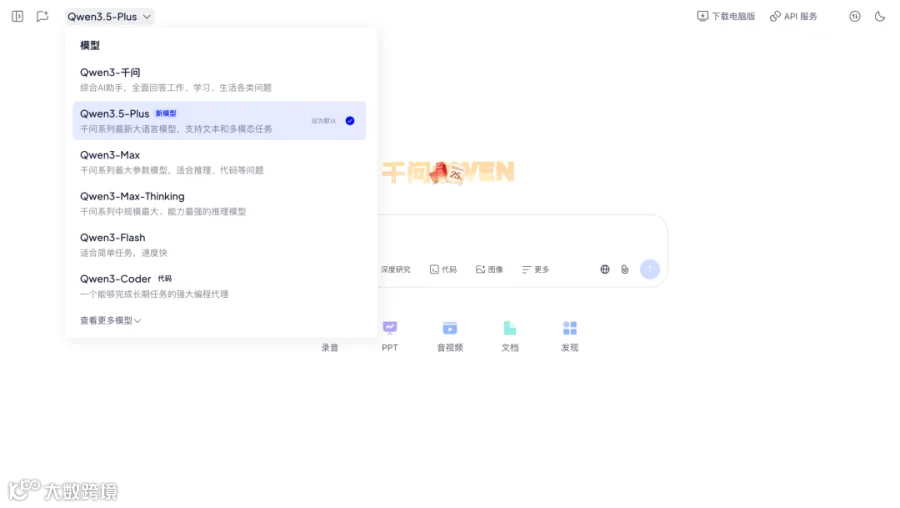Viewport: 900px width, 508px height.
Task: Toggle the selected checkmark for Qwen3.5-Plus
Action: pyautogui.click(x=350, y=121)
